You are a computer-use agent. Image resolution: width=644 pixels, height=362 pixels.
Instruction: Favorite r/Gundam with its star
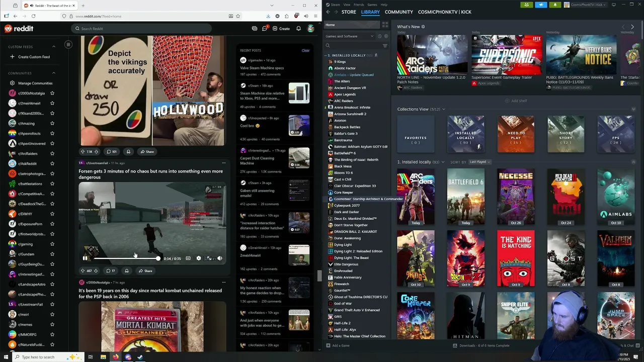pyautogui.click(x=52, y=254)
